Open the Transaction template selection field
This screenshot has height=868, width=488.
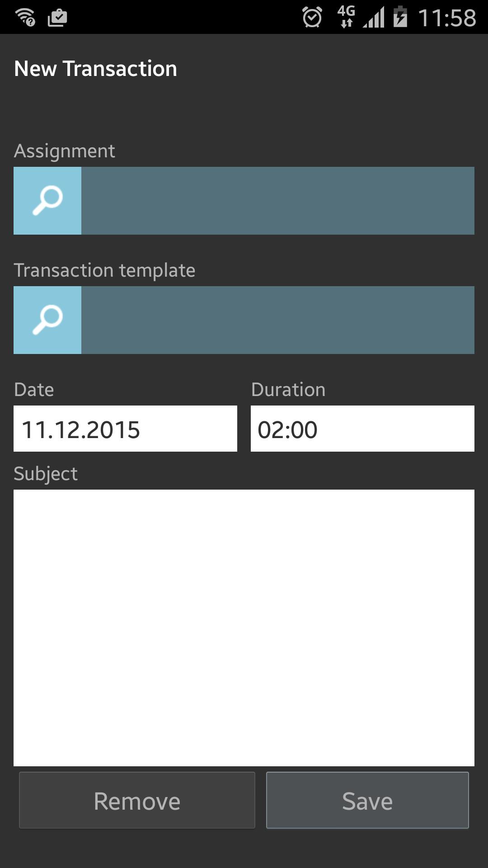[277, 320]
